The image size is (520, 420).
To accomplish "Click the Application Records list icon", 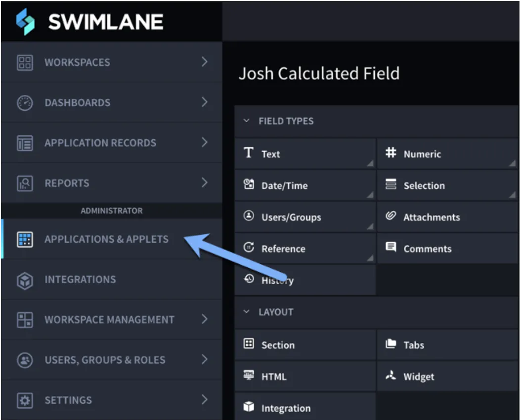I will click(x=25, y=143).
